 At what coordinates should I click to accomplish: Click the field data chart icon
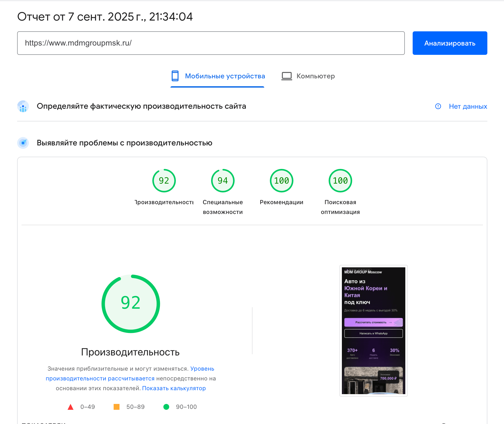[x=23, y=106]
